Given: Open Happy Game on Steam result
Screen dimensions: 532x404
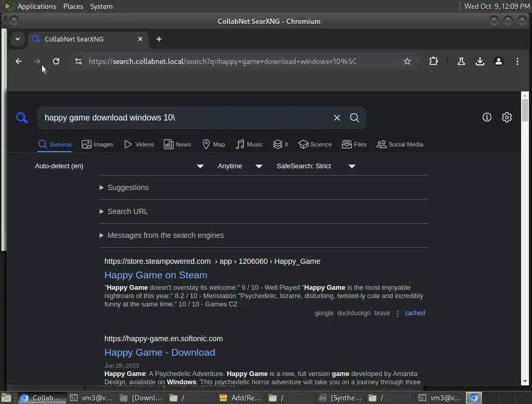Looking at the screenshot, I should (x=156, y=275).
